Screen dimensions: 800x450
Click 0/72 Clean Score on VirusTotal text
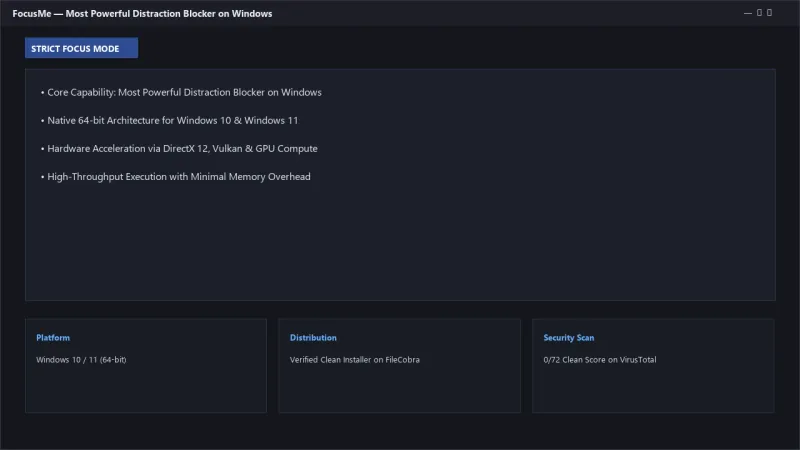600,360
